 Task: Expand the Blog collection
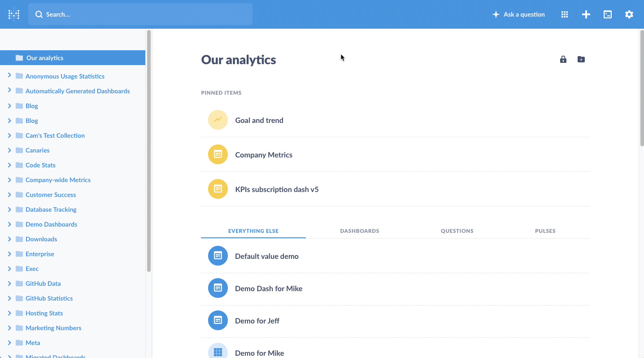tap(10, 105)
